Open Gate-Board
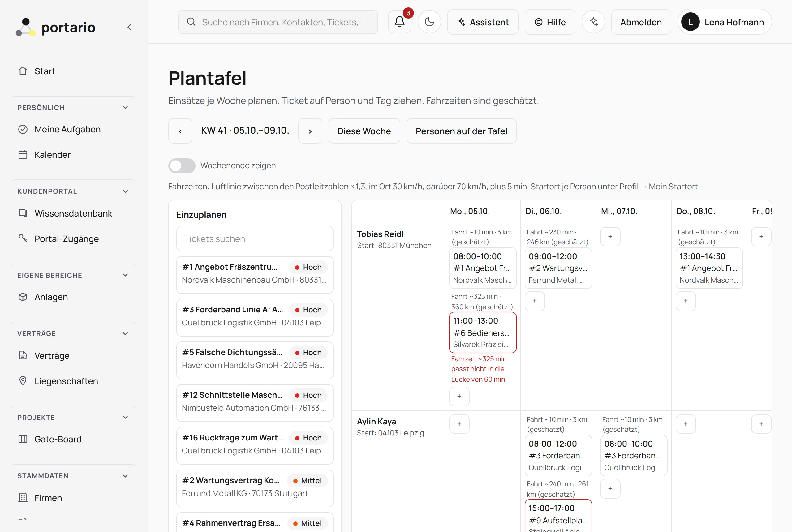Image resolution: width=792 pixels, height=532 pixels. [x=74, y=439]
